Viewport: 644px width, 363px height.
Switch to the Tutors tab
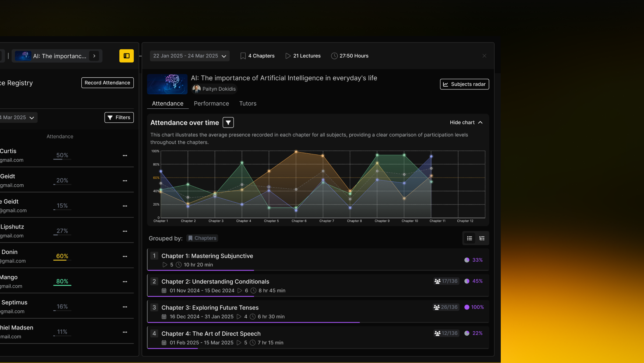(x=248, y=104)
